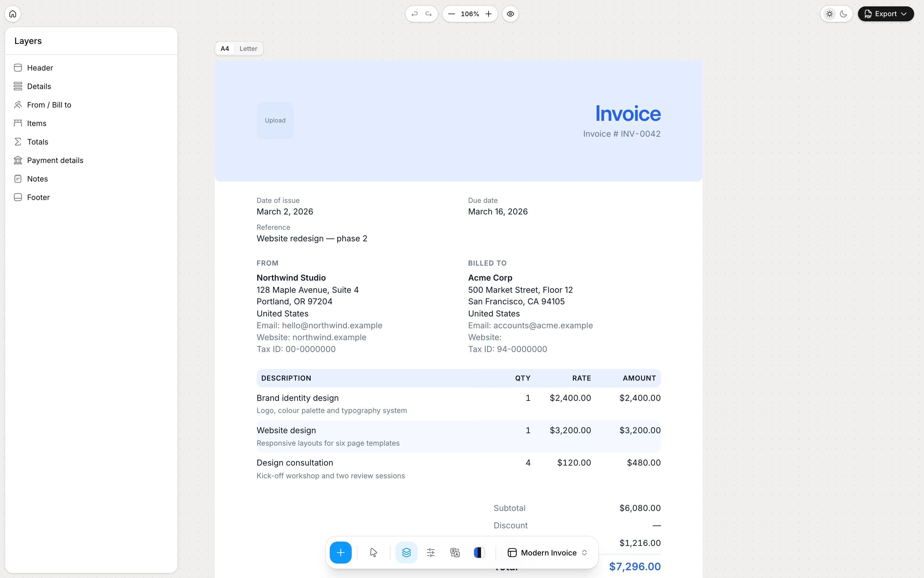Click the Invoice # INV-0042 text
The image size is (924, 578).
pyautogui.click(x=622, y=134)
